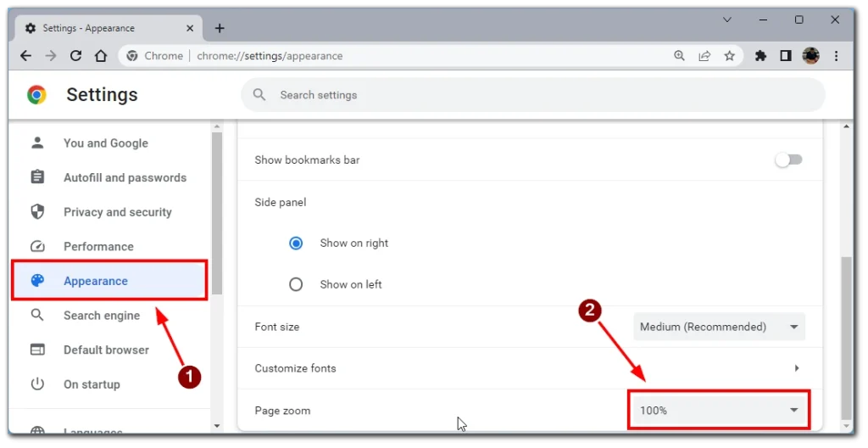This screenshot has width=868, height=448.
Task: Click the sidebar scroll down arrow
Action: [217, 426]
